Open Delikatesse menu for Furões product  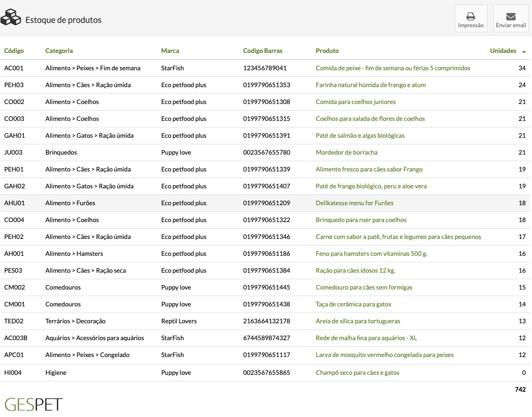coord(355,203)
